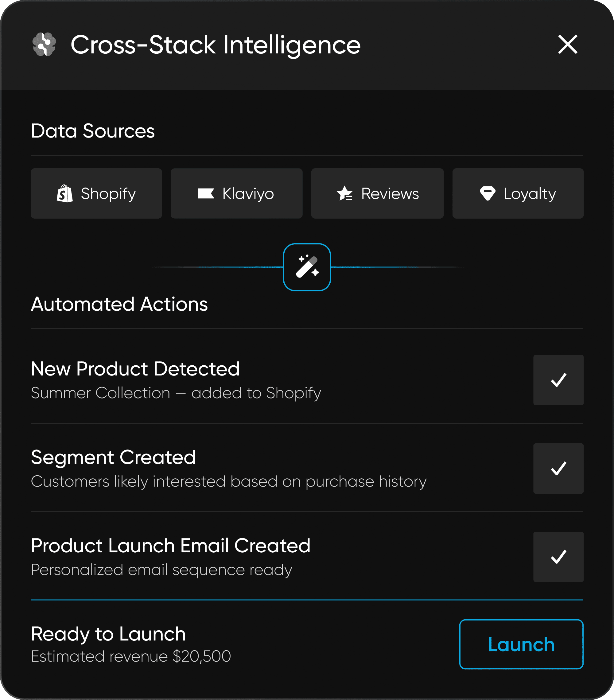
Task: Click the Automated Actions heading
Action: (119, 304)
